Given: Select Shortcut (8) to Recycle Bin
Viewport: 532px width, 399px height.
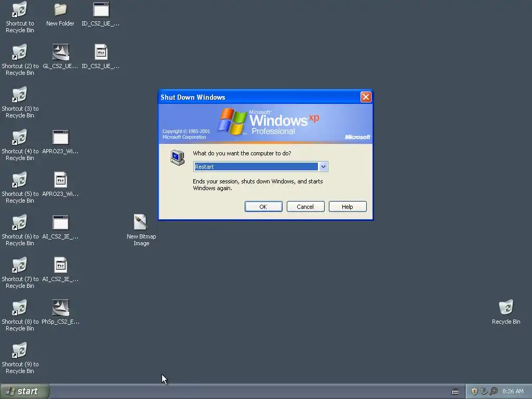Looking at the screenshot, I should click(x=20, y=315).
